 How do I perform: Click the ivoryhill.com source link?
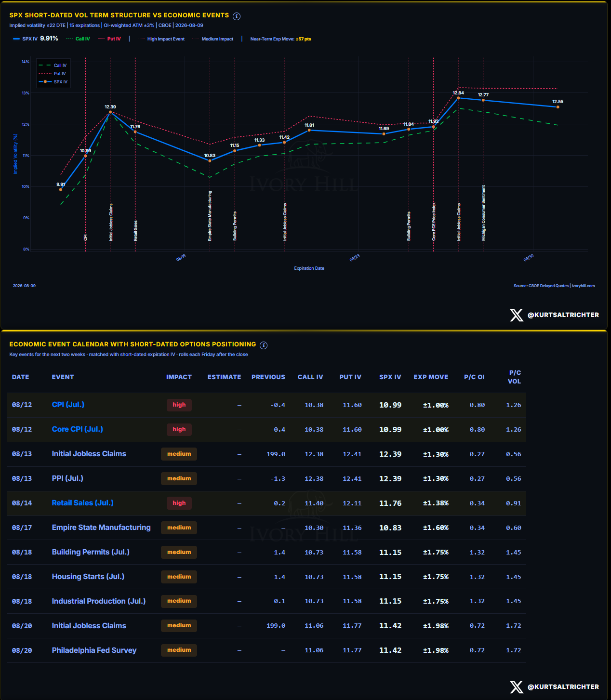[584, 286]
